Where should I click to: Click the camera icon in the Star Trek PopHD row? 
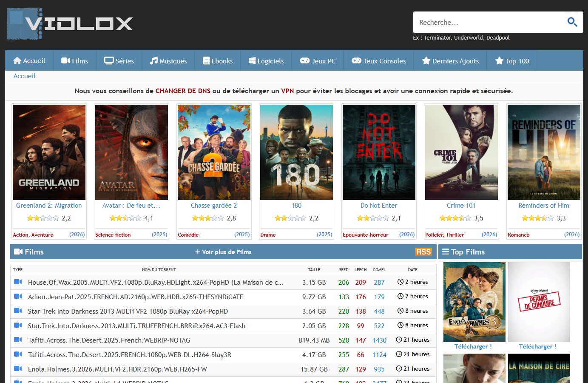[18, 311]
